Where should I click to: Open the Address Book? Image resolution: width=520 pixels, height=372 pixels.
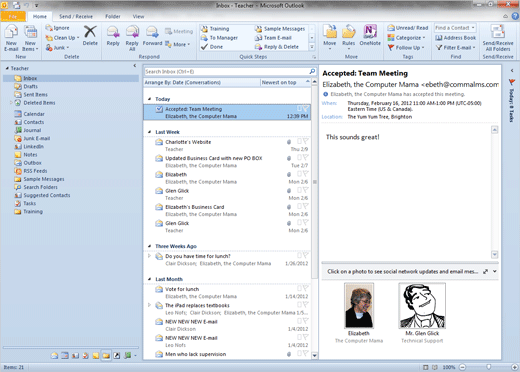click(x=456, y=38)
